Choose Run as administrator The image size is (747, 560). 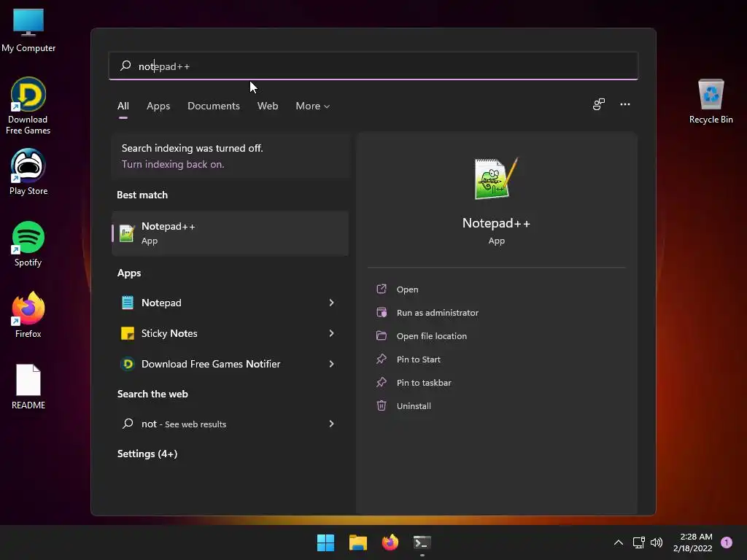tap(438, 312)
